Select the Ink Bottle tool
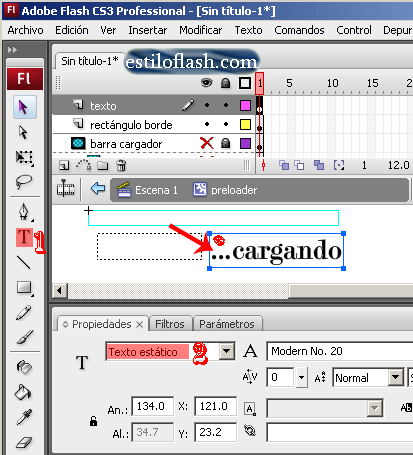The image size is (413, 455). click(x=24, y=367)
